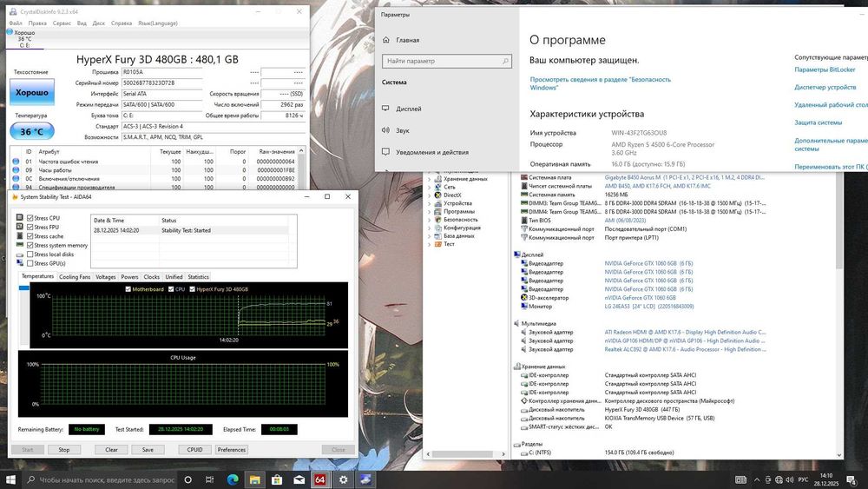Click the Stress system memory icon
The width and height of the screenshot is (868, 489).
pos(20,245)
